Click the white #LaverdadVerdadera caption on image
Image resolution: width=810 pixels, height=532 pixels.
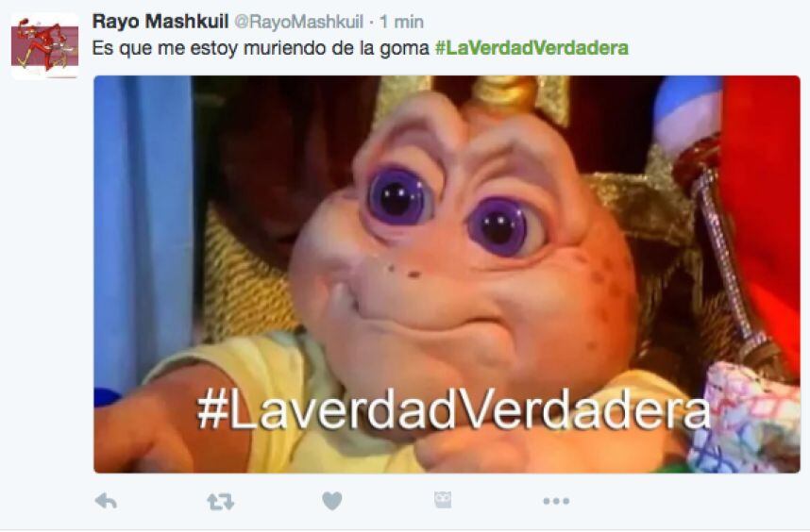click(x=453, y=411)
